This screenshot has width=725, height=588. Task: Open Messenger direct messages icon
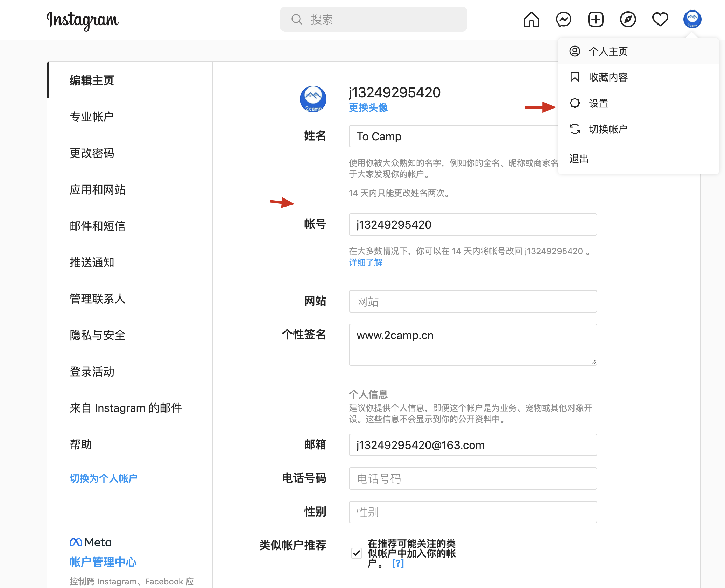563,20
